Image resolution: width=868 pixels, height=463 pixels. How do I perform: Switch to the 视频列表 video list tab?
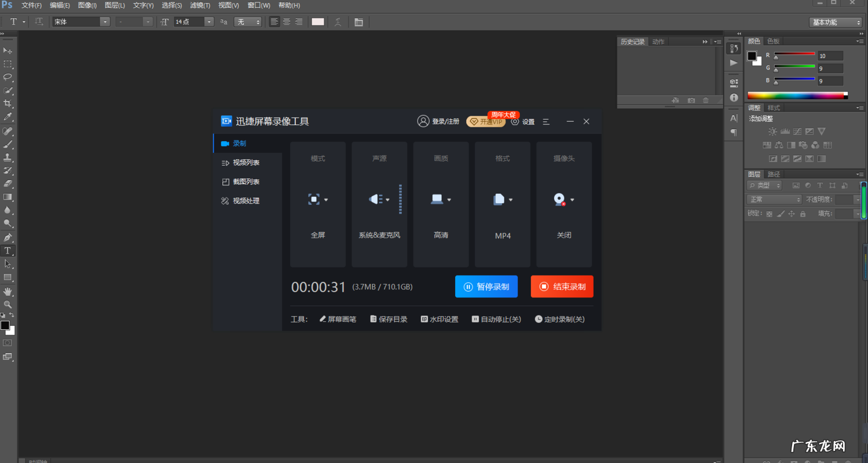click(x=246, y=163)
